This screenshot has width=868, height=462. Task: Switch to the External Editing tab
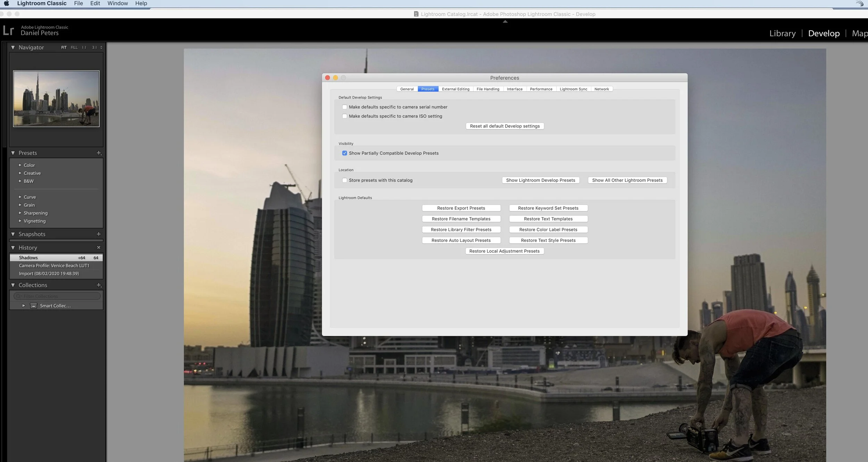click(x=456, y=89)
